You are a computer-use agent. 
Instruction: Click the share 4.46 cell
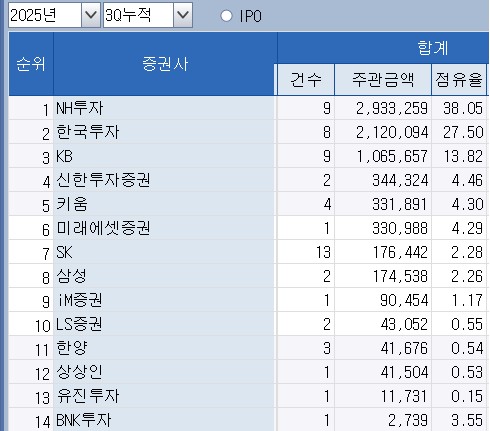(459, 180)
